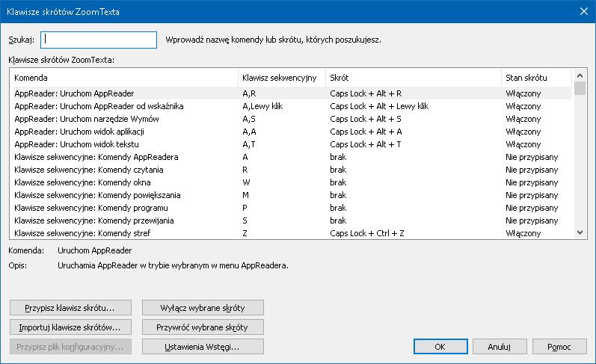Click Włączony status in Komendy stref row
This screenshot has width=596, height=364.
point(523,233)
